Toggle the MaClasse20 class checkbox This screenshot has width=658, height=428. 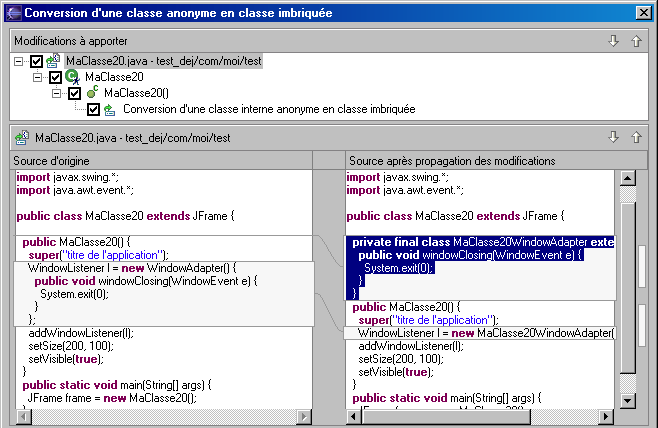[56, 77]
